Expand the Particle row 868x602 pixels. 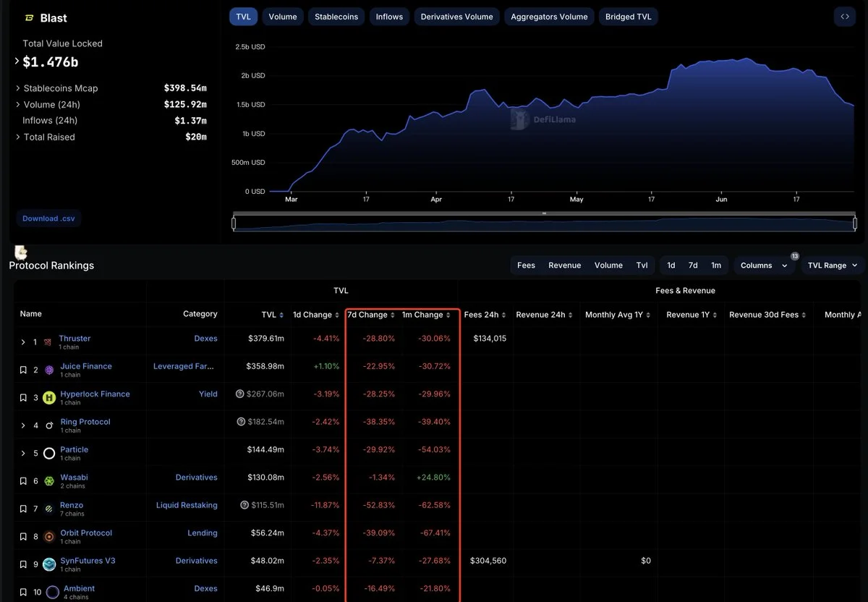(23, 453)
